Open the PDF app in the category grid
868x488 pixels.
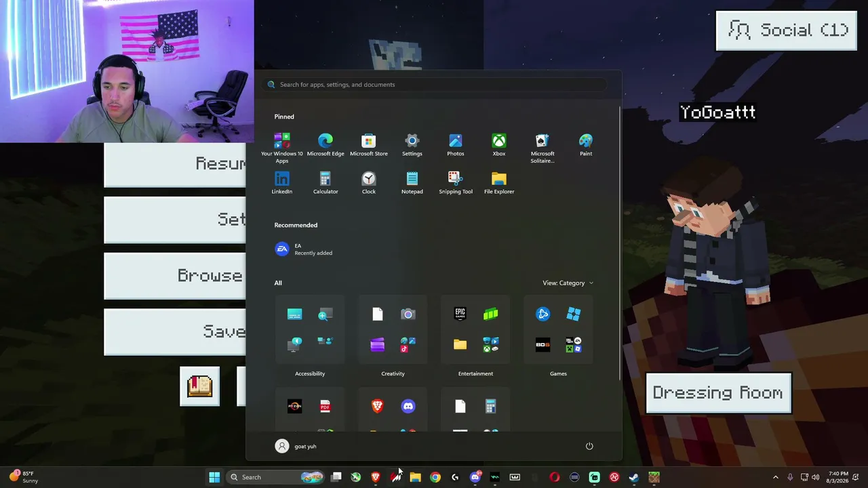coord(325,406)
